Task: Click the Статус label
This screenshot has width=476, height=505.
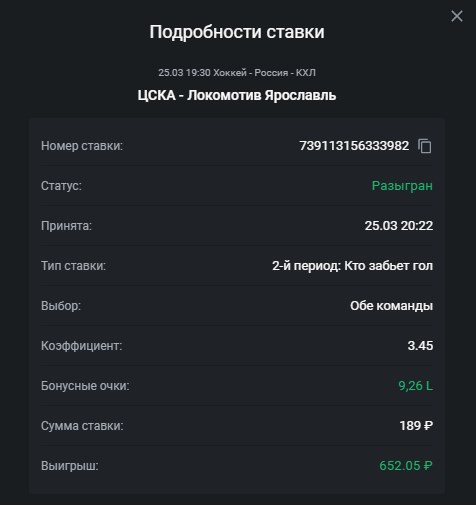Action: [x=61, y=186]
